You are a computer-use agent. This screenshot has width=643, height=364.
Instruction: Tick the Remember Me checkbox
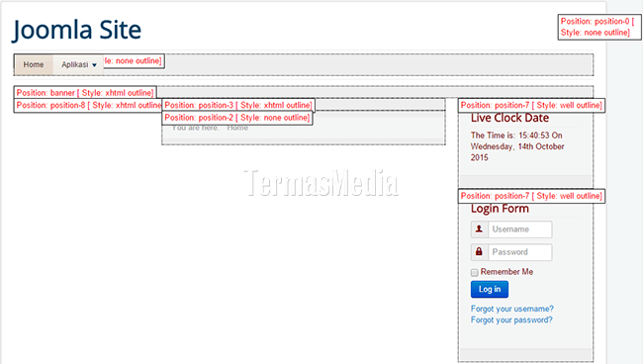pos(475,272)
